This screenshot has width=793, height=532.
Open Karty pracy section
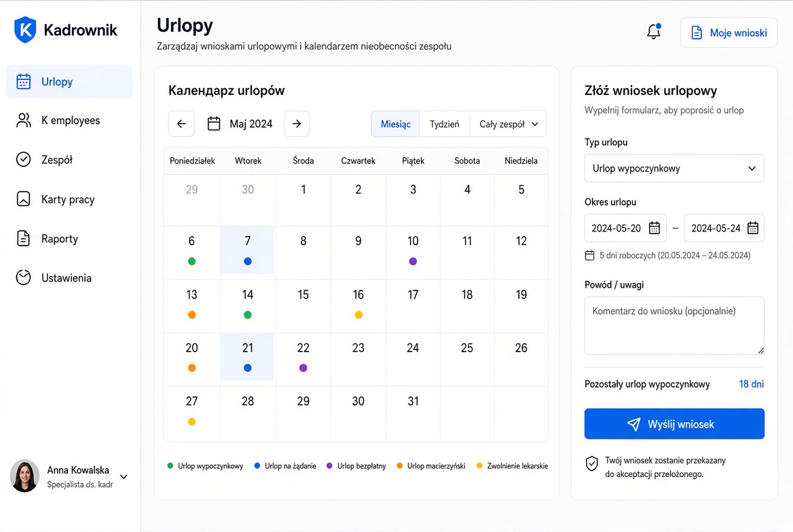69,199
